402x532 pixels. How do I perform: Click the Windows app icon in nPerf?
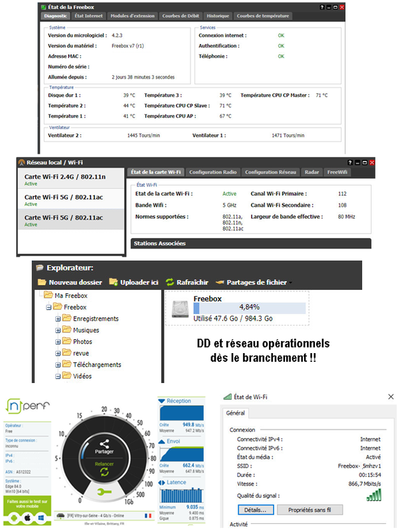41,518
